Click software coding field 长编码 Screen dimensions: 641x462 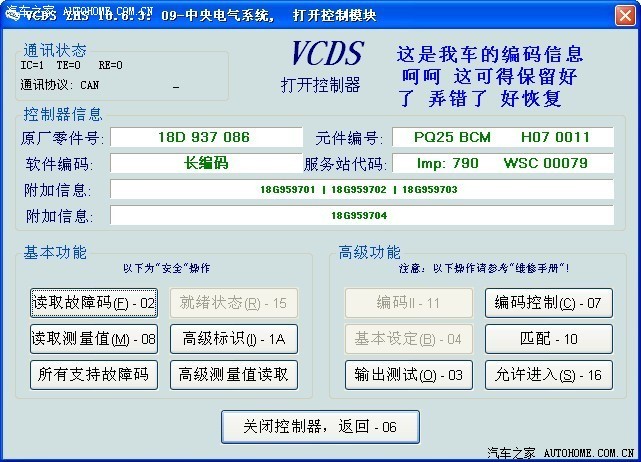click(x=206, y=163)
